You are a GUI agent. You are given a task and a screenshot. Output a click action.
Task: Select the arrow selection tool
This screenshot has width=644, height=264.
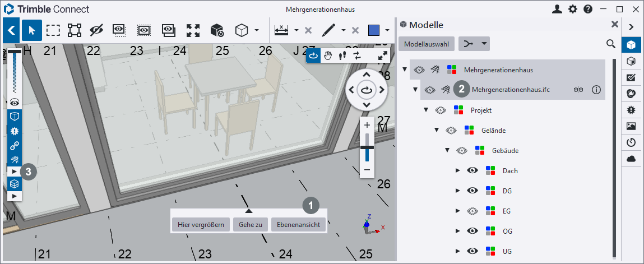tap(31, 30)
